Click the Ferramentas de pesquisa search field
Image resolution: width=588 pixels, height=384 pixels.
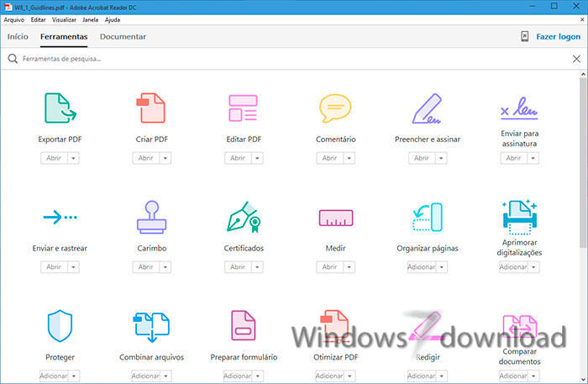point(292,59)
